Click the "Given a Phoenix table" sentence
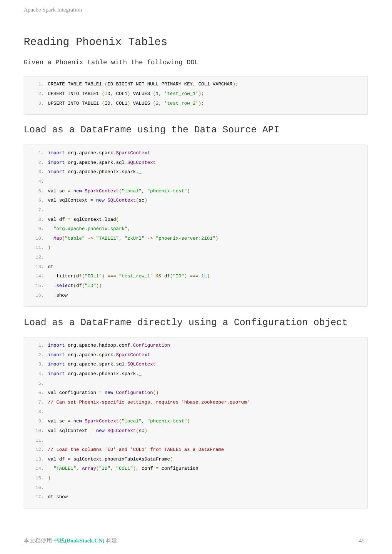 click(111, 62)
